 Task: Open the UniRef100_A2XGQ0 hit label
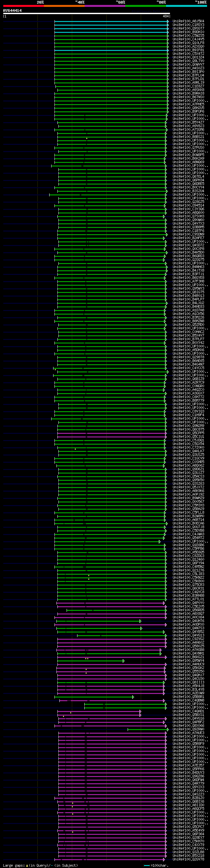click(188, 47)
